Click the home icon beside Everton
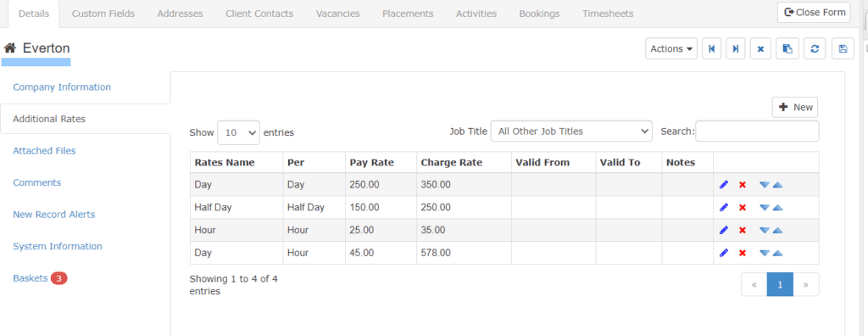The width and height of the screenshot is (868, 336). (x=10, y=48)
